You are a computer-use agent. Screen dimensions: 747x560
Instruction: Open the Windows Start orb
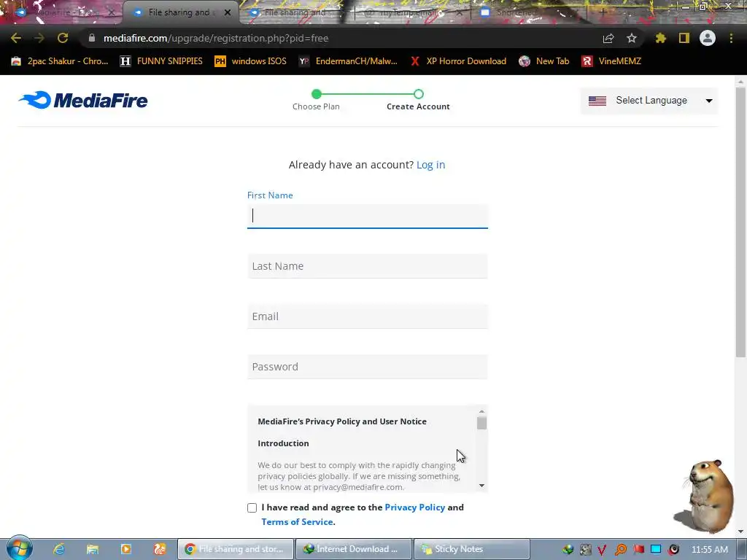[19, 548]
